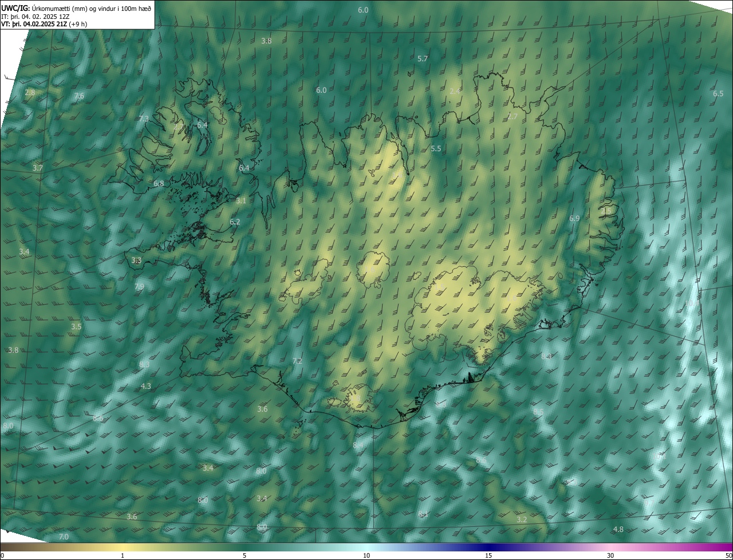Click the 5.5 value label on the map
733x560 pixels.
[436, 149]
